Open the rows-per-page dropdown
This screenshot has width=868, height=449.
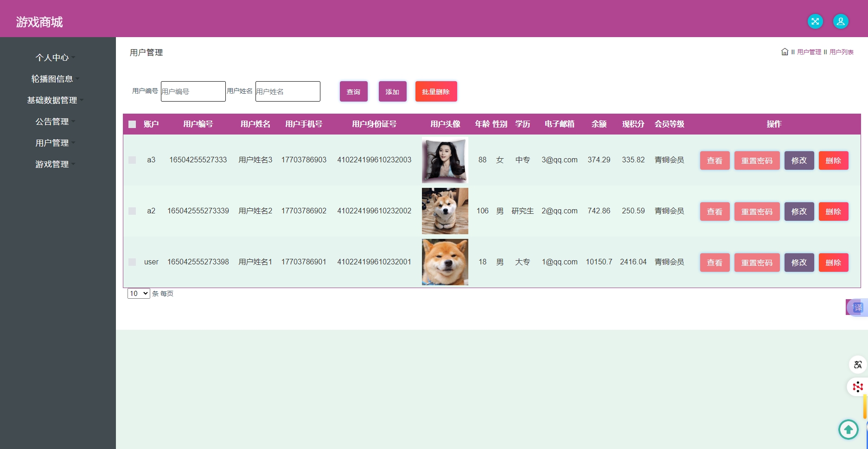[139, 294]
